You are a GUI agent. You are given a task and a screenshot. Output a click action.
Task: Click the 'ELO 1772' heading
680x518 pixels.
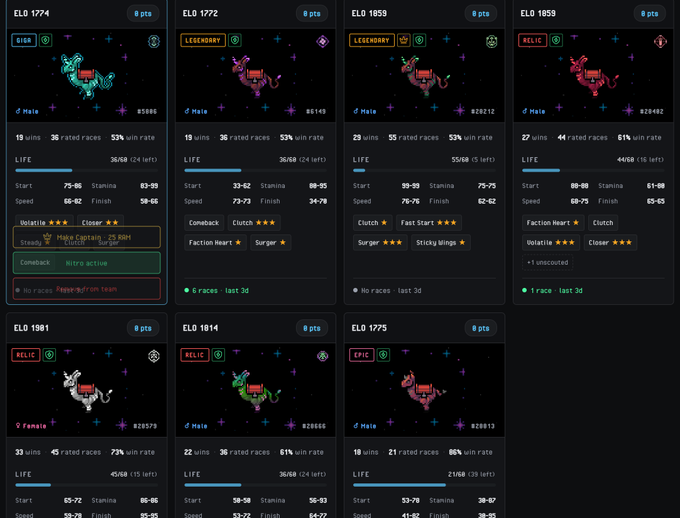tap(200, 13)
